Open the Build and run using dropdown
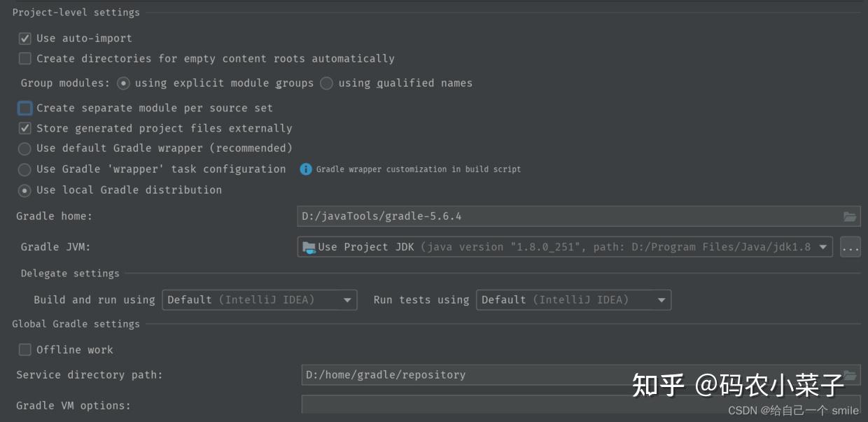 coord(347,300)
